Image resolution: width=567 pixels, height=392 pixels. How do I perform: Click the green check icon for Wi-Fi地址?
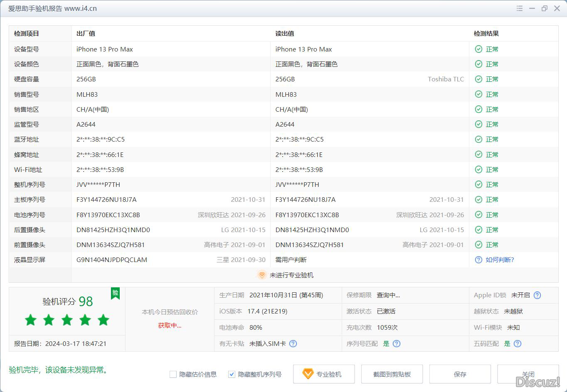pos(478,169)
